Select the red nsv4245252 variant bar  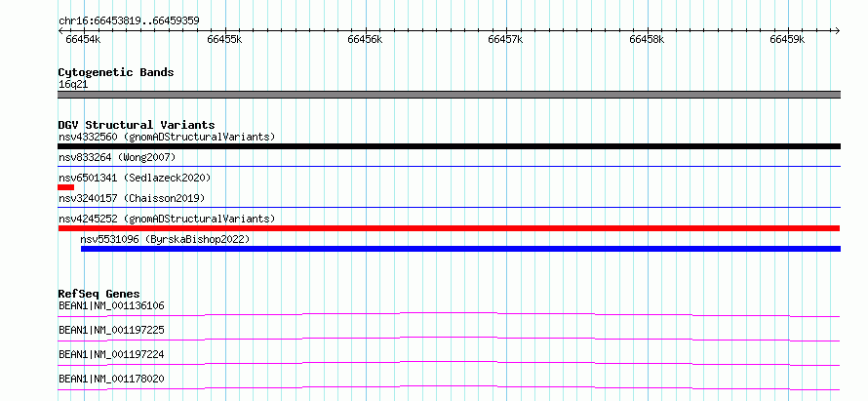[x=449, y=228]
